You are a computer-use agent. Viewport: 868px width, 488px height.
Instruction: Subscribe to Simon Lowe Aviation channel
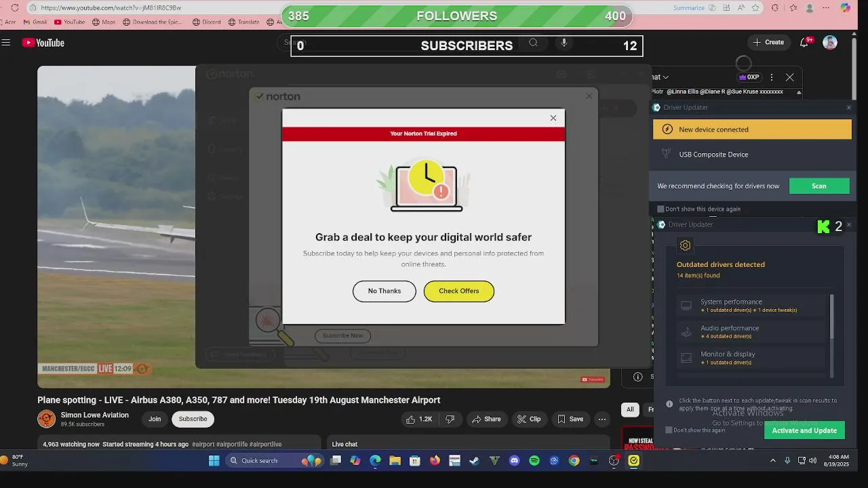click(193, 419)
